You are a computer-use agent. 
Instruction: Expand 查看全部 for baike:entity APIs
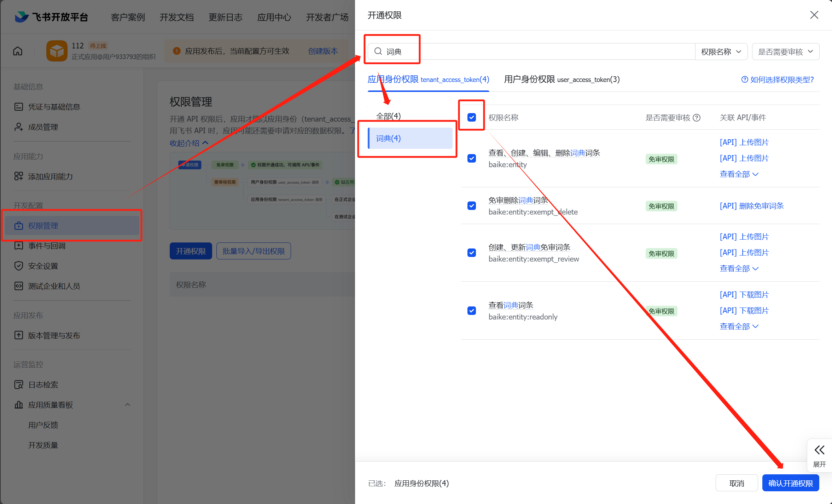pos(739,174)
